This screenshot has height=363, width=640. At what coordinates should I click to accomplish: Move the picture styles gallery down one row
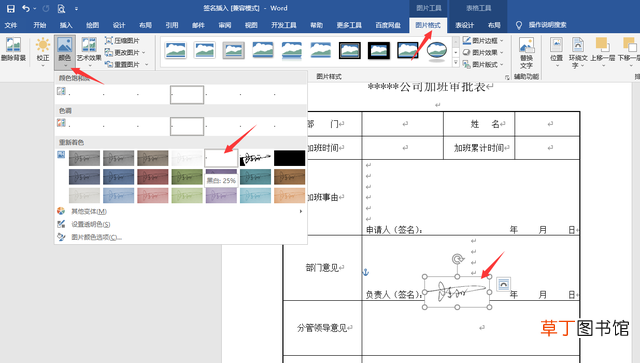pyautogui.click(x=456, y=52)
